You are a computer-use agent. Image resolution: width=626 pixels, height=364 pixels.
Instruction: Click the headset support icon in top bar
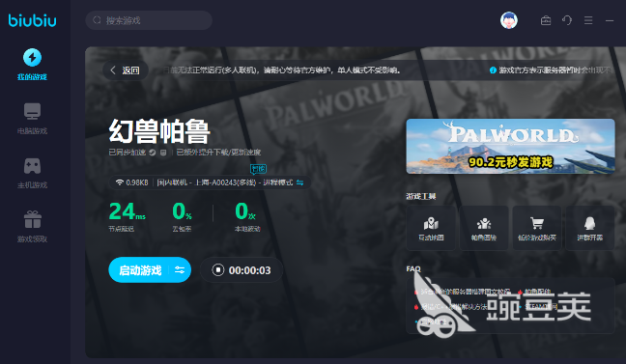coord(567,20)
